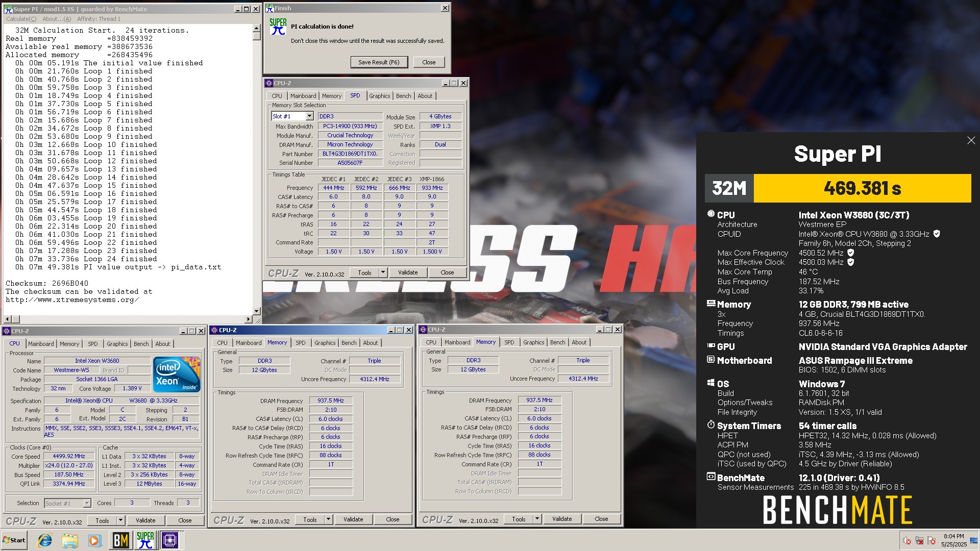Image resolution: width=980 pixels, height=551 pixels.
Task: Open the Calculate menu in Super PI
Action: 21,19
